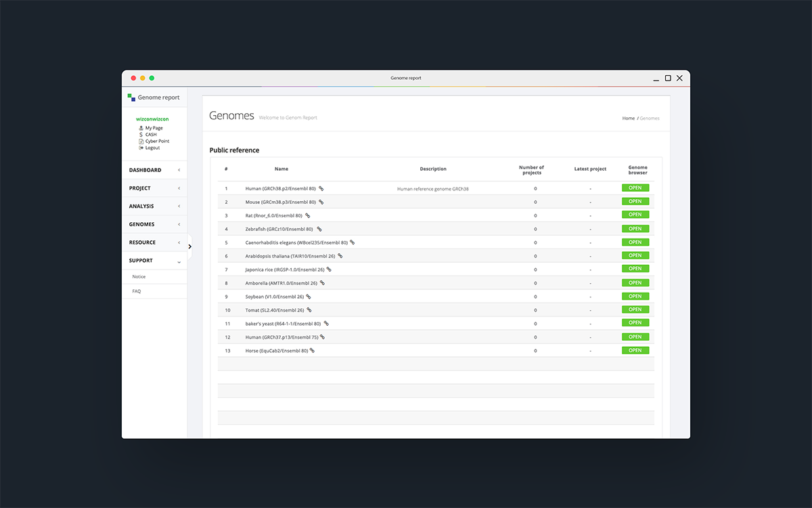Click link icon next to Human GRCh38.p2
The height and width of the screenshot is (508, 812).
[321, 188]
